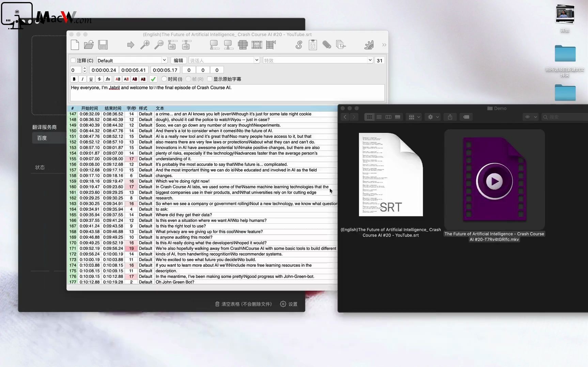Choose font name with fn button
This screenshot has width=588, height=367.
[x=108, y=79]
